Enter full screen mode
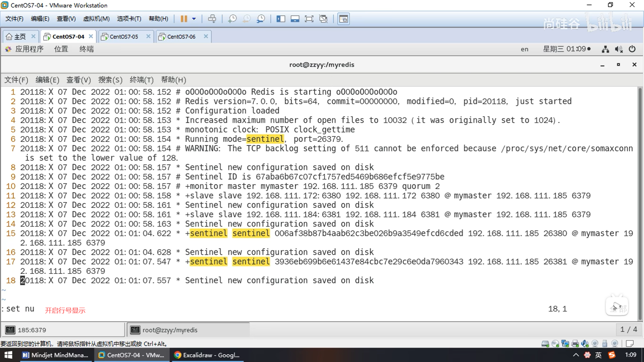The image size is (644, 362). pos(309,19)
